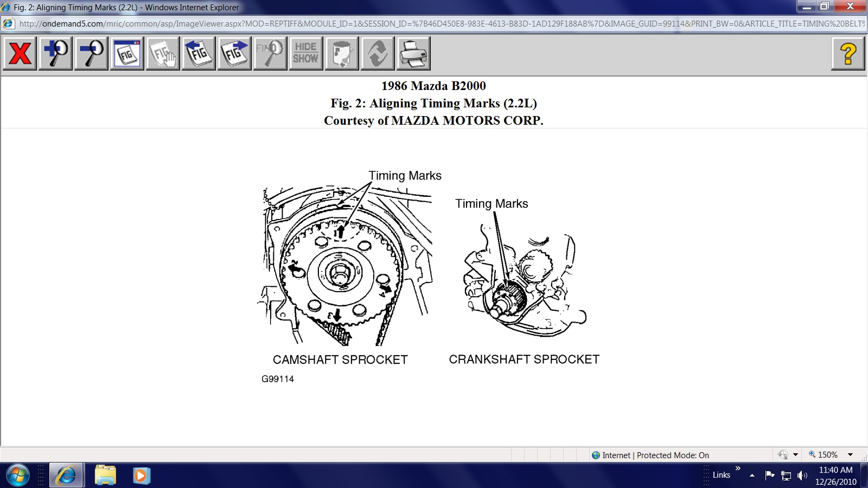868x488 pixels.
Task: Open the status bar icon dropdown next to zoom
Action: tap(795, 455)
